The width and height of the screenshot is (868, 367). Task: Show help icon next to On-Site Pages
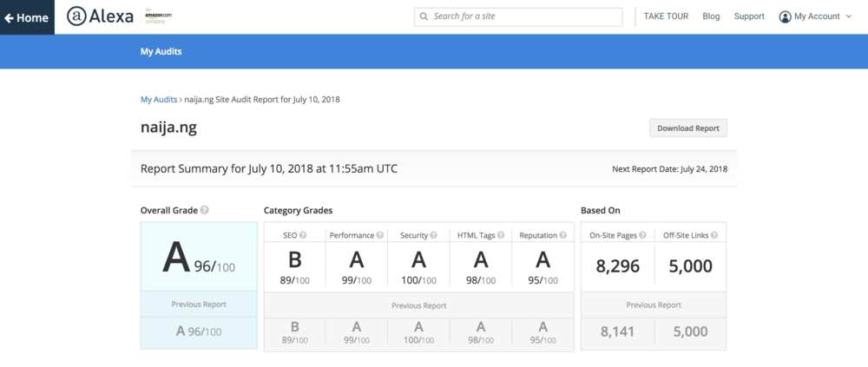pos(642,235)
